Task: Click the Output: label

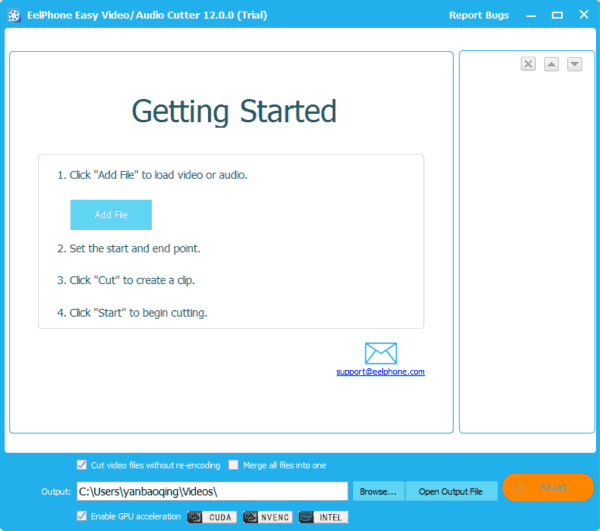Action: 56,492
